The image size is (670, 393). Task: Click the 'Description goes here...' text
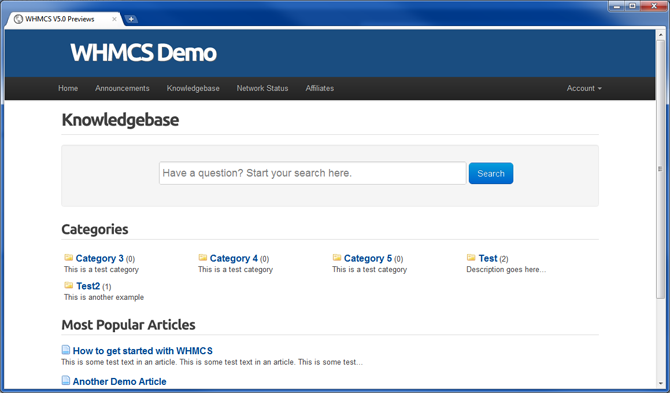pos(506,270)
